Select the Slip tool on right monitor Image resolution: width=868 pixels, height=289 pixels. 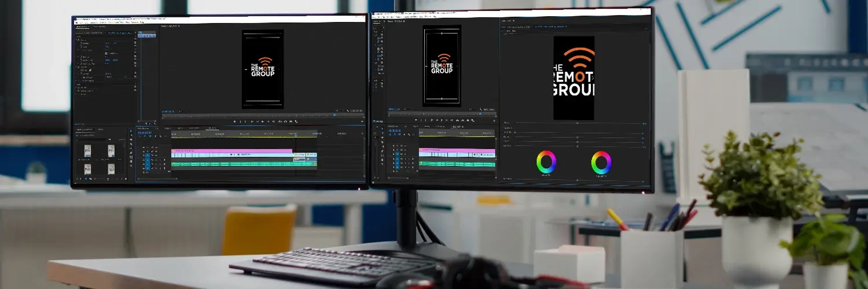pos(382,146)
